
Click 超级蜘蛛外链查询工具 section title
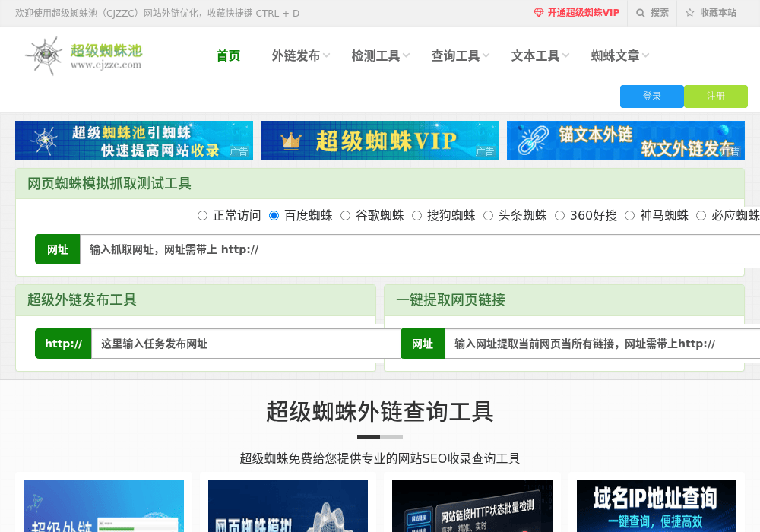click(x=380, y=411)
